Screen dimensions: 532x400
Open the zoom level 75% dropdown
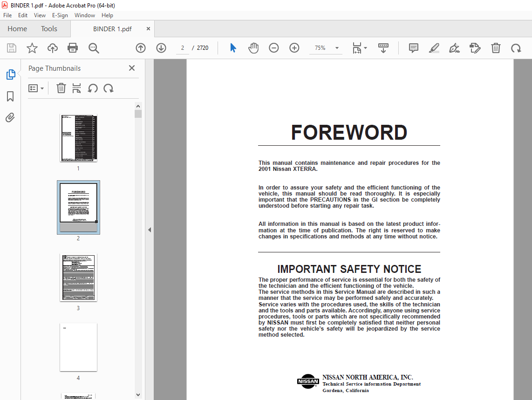(337, 48)
